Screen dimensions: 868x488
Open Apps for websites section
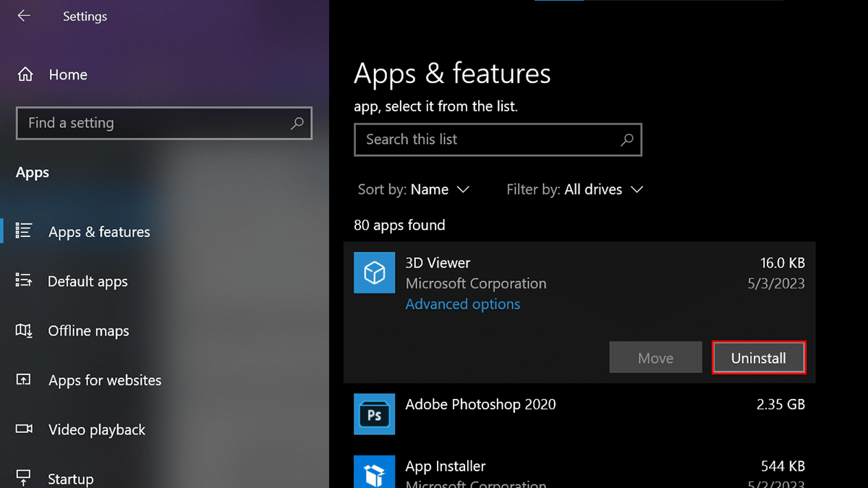pyautogui.click(x=104, y=380)
